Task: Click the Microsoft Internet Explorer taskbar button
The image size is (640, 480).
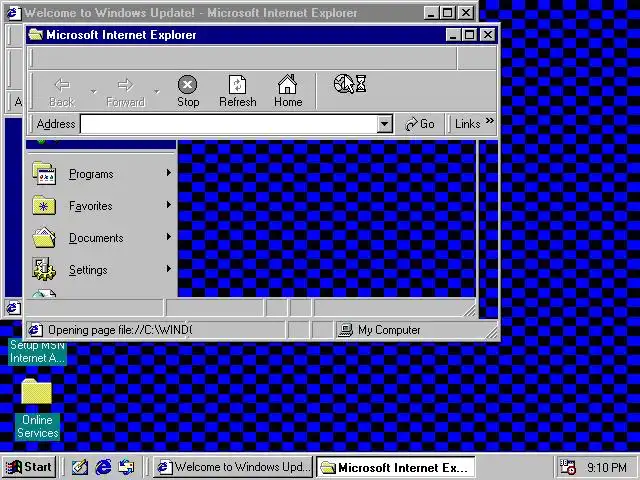Action: coord(396,467)
